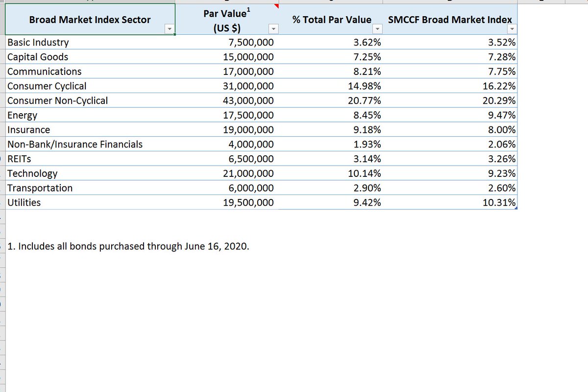
Task: Select the 17,000,000 par value cell
Action: pyautogui.click(x=227, y=72)
